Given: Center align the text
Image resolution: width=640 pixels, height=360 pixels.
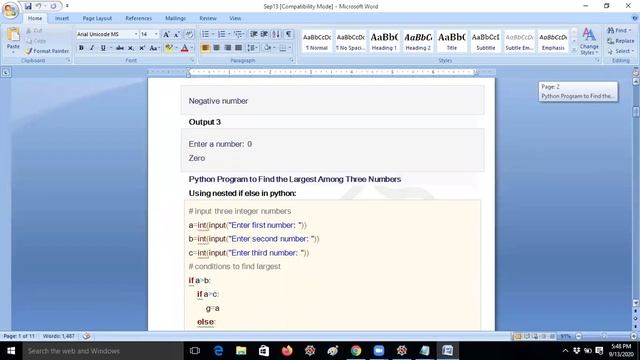Looking at the screenshot, I should point(216,48).
